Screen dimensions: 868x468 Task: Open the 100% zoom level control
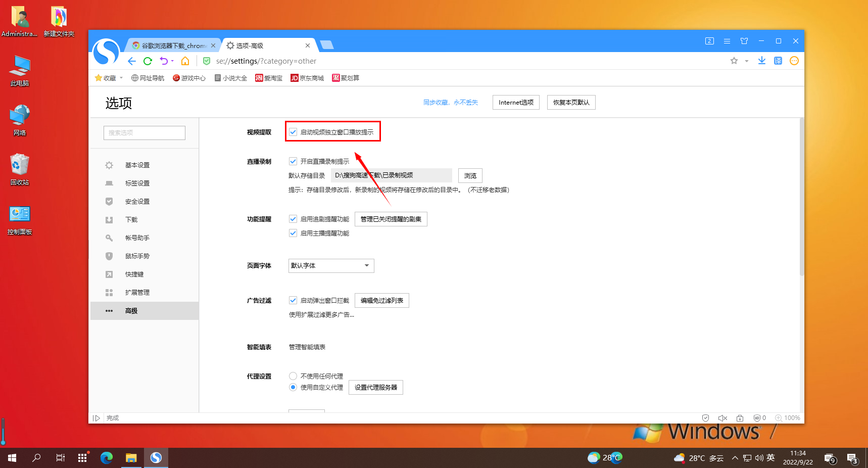pos(788,418)
